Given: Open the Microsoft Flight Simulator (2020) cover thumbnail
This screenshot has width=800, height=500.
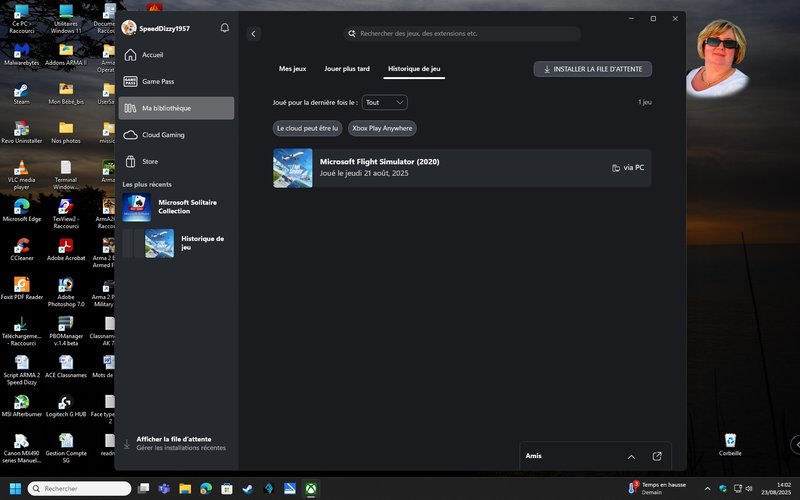Looking at the screenshot, I should [x=293, y=168].
